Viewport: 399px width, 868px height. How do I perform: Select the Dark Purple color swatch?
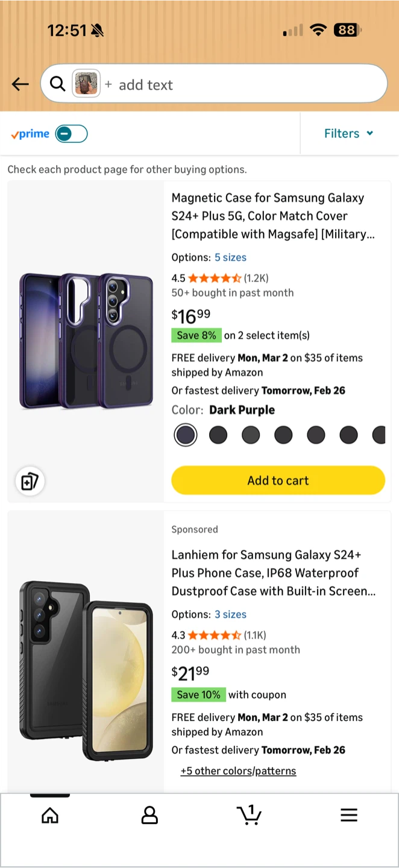point(186,435)
